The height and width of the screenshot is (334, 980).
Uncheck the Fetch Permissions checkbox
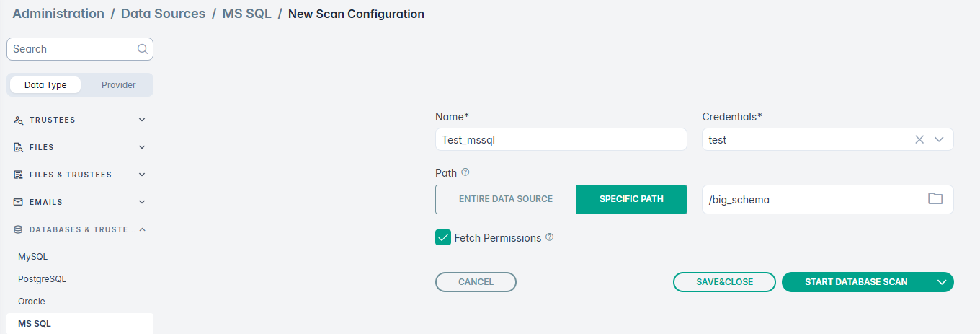point(443,237)
